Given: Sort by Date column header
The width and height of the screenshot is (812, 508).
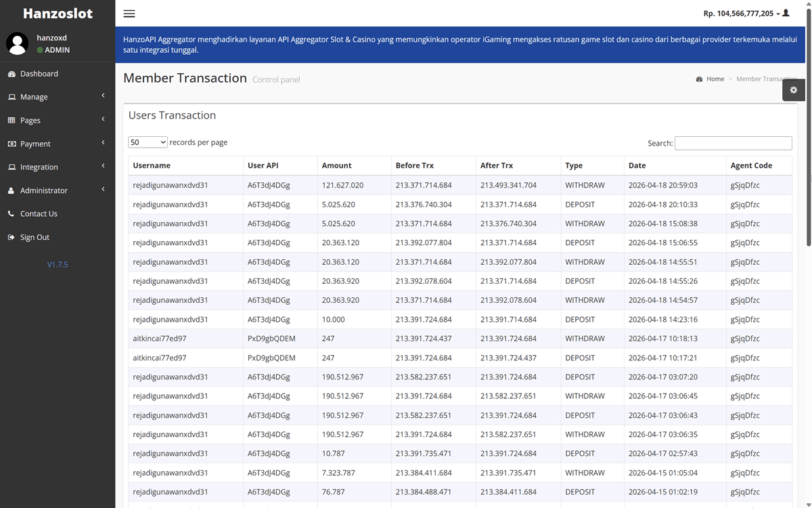Looking at the screenshot, I should [675, 165].
